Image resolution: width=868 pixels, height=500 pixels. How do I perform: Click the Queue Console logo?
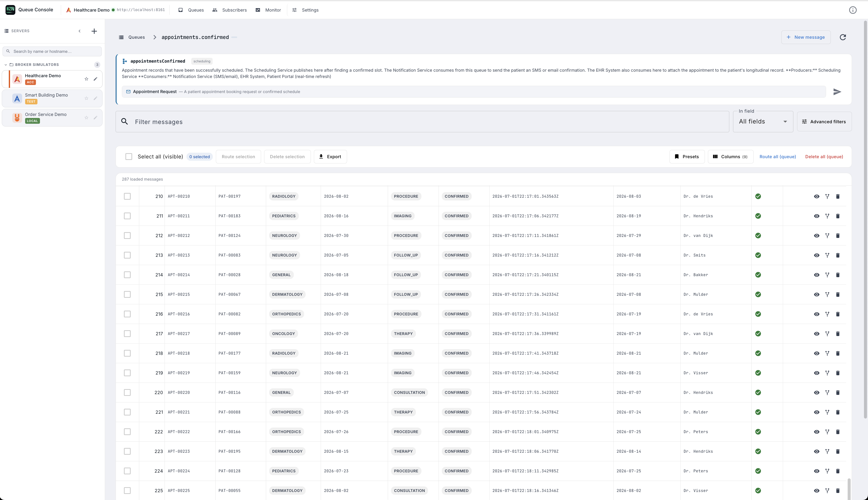pyautogui.click(x=10, y=10)
